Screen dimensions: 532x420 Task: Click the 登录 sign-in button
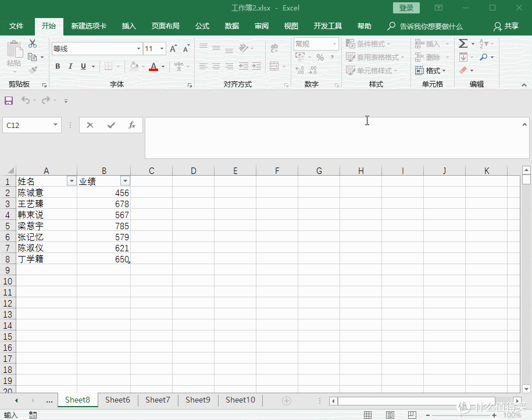[x=406, y=8]
